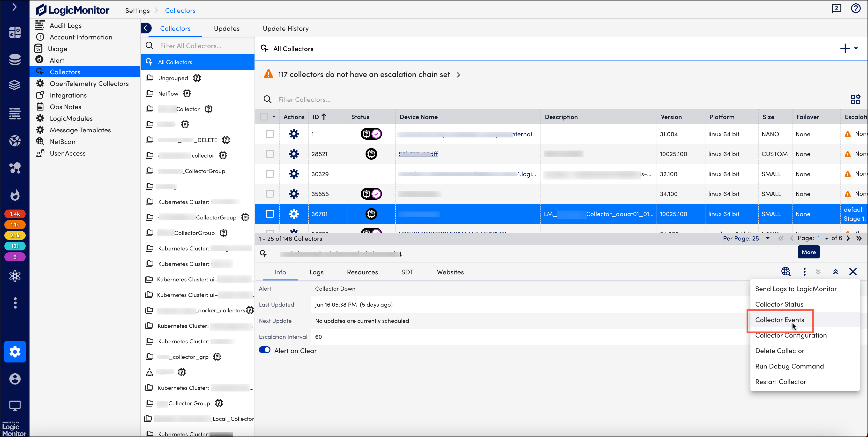
Task: Open LogicModules settings
Action: click(x=71, y=118)
